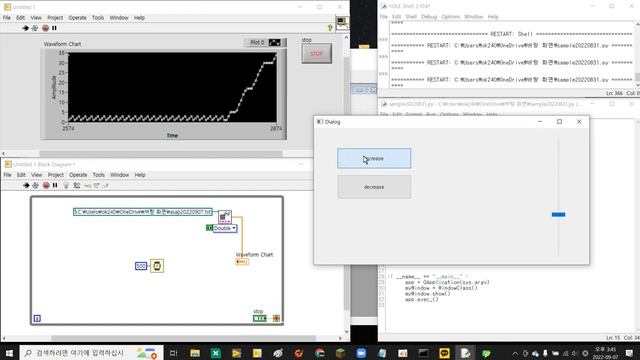Image resolution: width=640 pixels, height=360 pixels.
Task: Click the taskbar search box
Action: coord(91,353)
